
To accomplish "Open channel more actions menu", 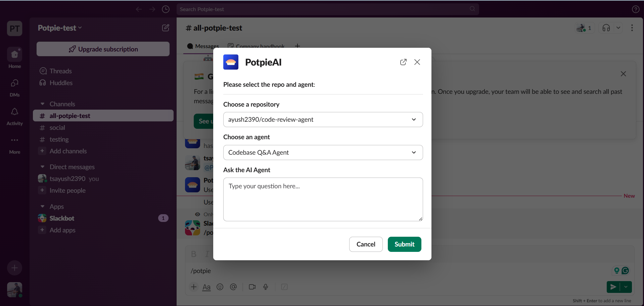I will 632,28.
